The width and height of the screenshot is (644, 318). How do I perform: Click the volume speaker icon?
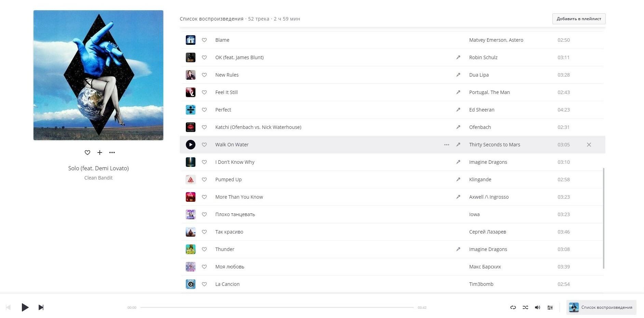pyautogui.click(x=537, y=307)
